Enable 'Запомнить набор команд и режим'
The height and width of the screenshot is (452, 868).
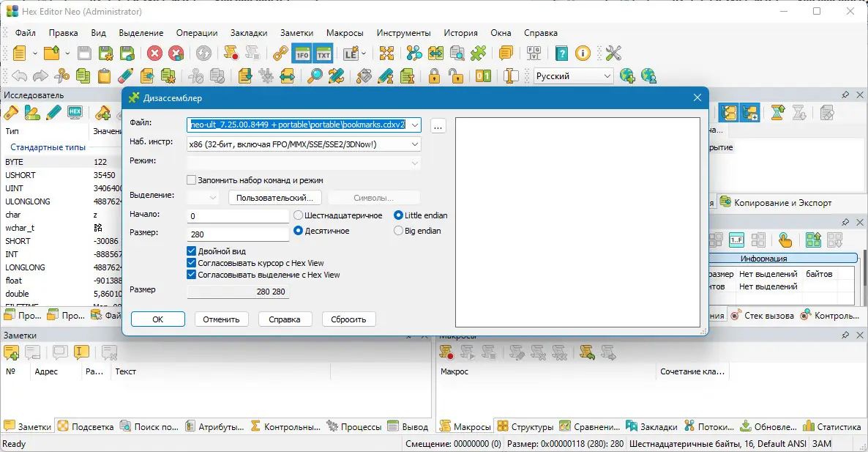(x=192, y=179)
